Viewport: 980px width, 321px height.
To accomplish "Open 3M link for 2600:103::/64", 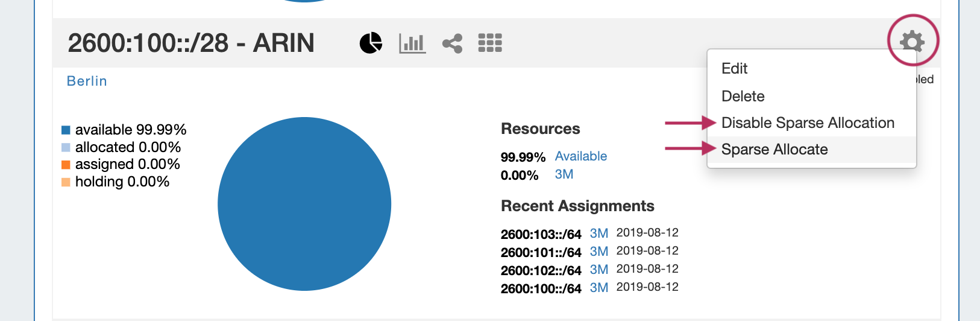I will pyautogui.click(x=598, y=234).
